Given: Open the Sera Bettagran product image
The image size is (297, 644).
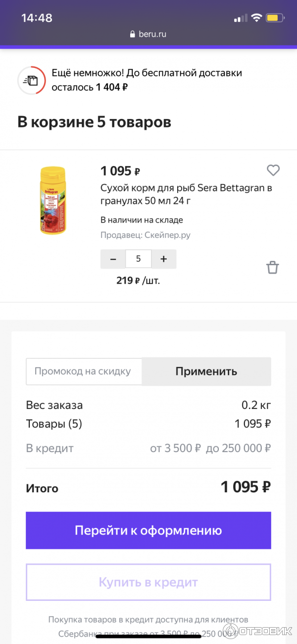Looking at the screenshot, I should (x=52, y=200).
